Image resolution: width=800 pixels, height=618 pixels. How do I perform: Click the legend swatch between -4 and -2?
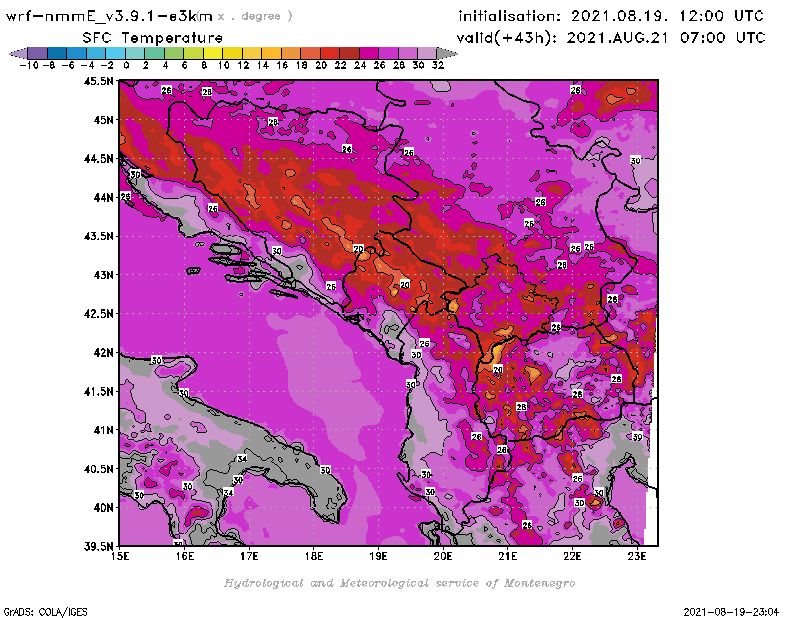pyautogui.click(x=96, y=53)
